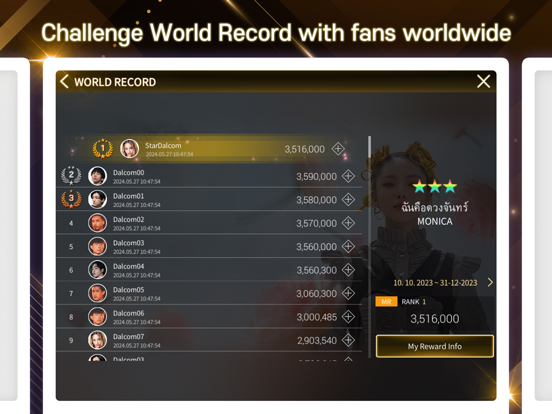Tap the plus icon next to Dalcom00
This screenshot has height=414, width=552.
coord(348,176)
